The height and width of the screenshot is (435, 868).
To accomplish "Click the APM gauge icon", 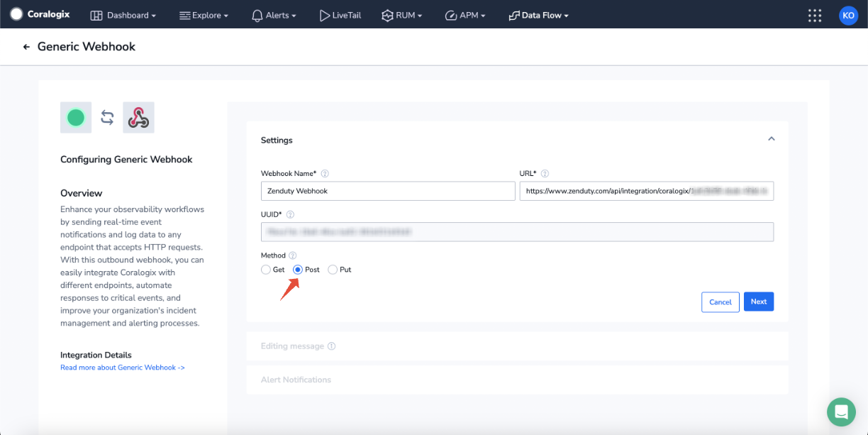I will point(450,15).
